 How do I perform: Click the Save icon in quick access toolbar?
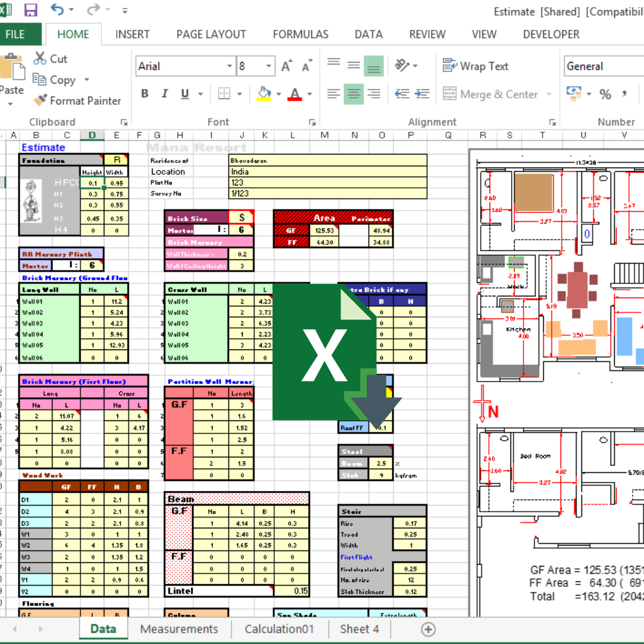(x=30, y=10)
